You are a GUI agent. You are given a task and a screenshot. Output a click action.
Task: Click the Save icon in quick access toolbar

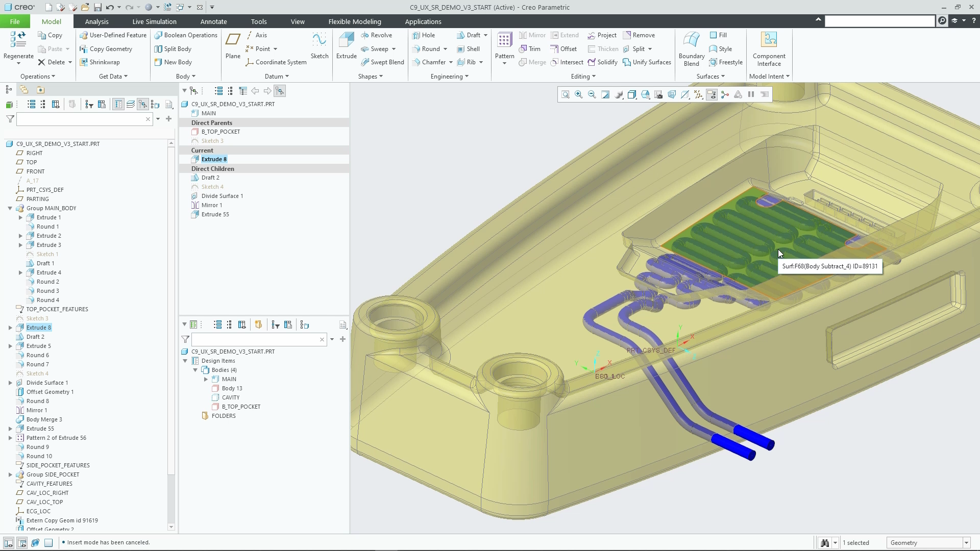coord(97,7)
